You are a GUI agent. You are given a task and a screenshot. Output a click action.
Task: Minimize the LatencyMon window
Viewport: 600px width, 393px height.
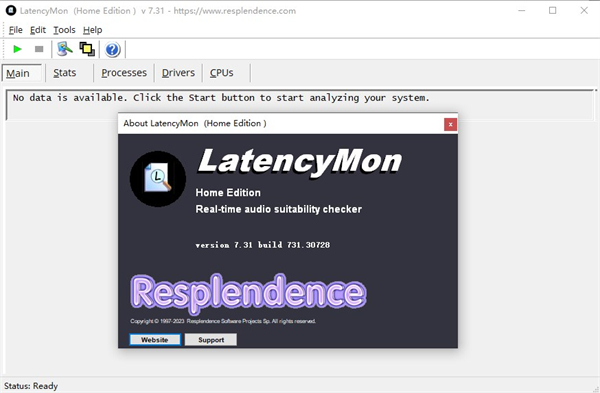522,10
